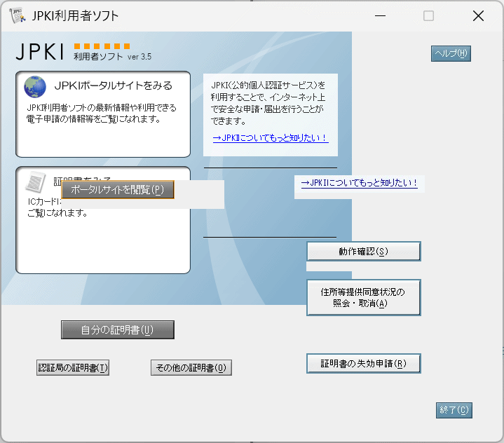Open 住所等提供同意状況の照会・取消(A)
Image resolution: width=504 pixels, height=443 pixels.
tap(364, 297)
